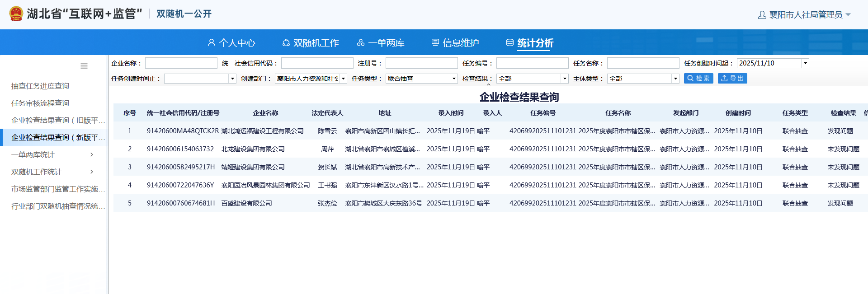Click the 导出 export button
Screen dimensions: 868x294
732,79
